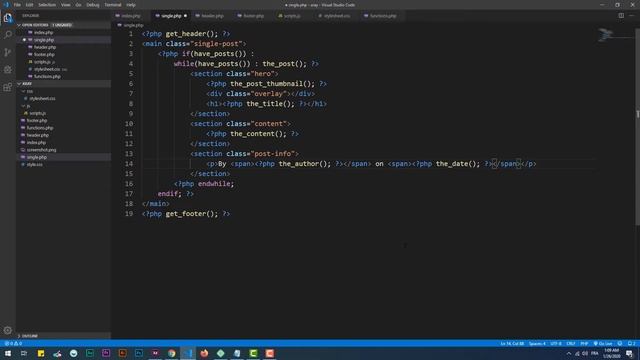Show hidden system tray icons
Image resolution: width=640 pixels, height=360 pixels.
click(569, 353)
